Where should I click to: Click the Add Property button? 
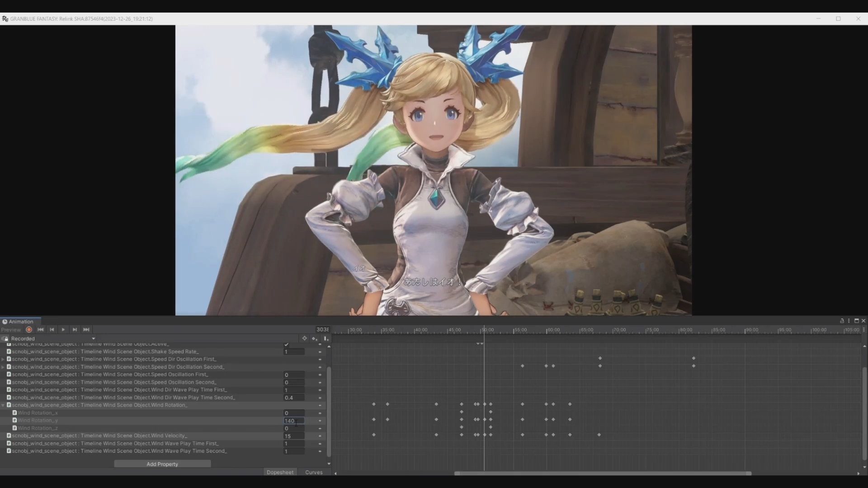pos(162,464)
